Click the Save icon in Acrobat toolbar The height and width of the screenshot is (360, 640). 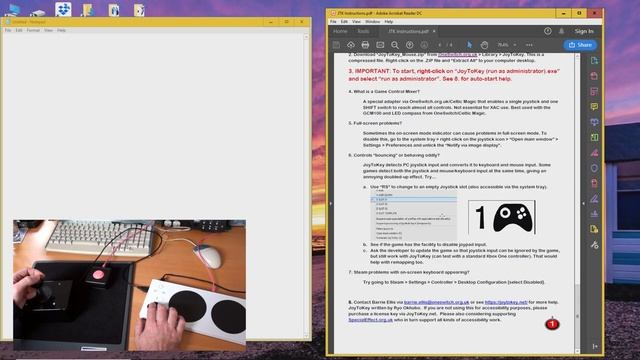point(336,45)
